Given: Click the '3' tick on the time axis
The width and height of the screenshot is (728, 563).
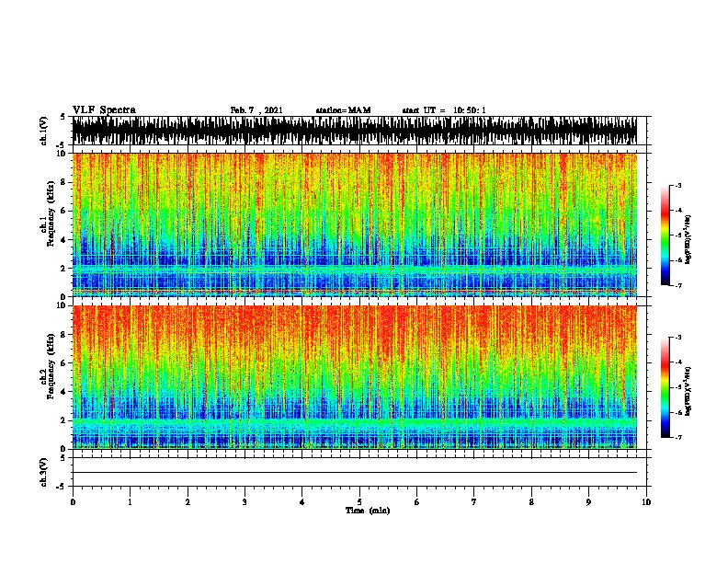Looking at the screenshot, I should [245, 502].
